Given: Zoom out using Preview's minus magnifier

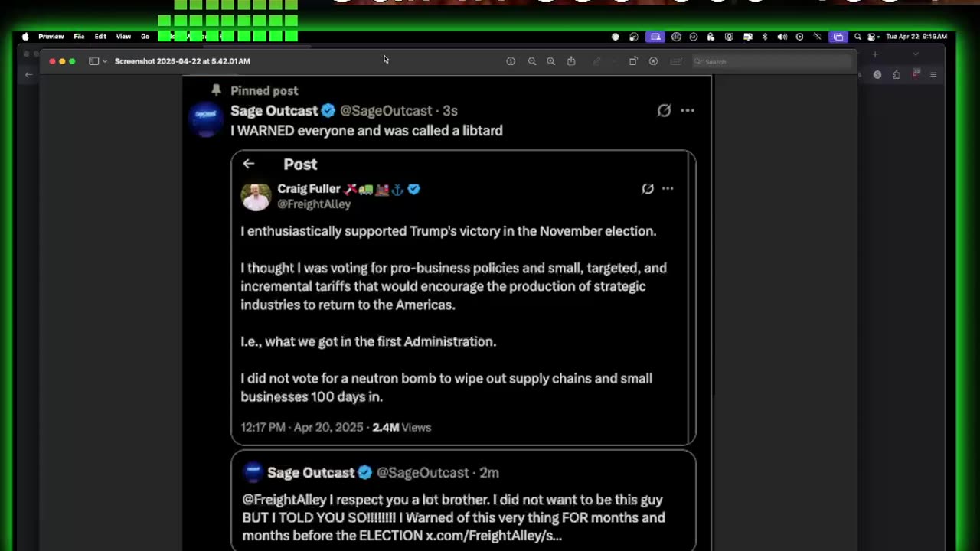Looking at the screenshot, I should (532, 61).
